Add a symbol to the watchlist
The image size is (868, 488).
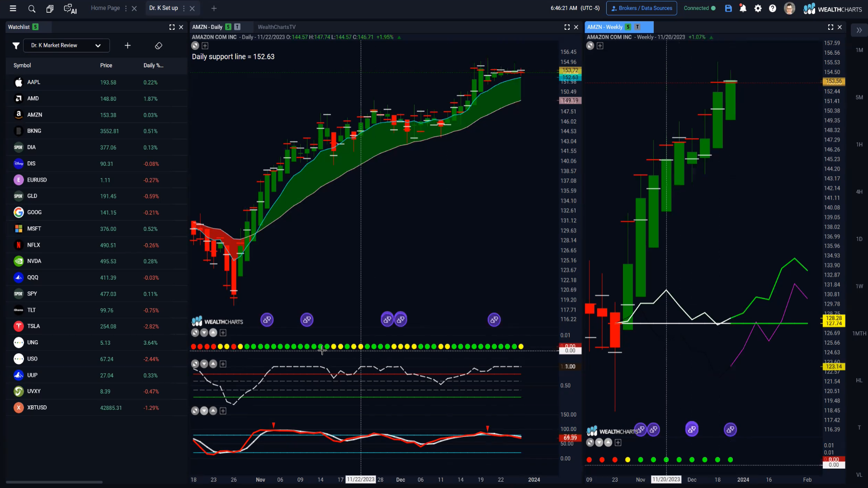[127, 46]
